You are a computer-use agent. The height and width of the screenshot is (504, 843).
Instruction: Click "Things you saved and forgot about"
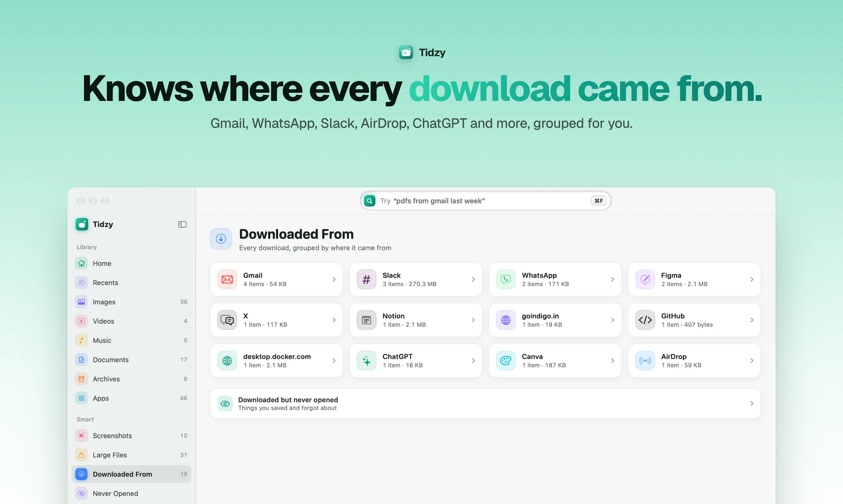287,408
